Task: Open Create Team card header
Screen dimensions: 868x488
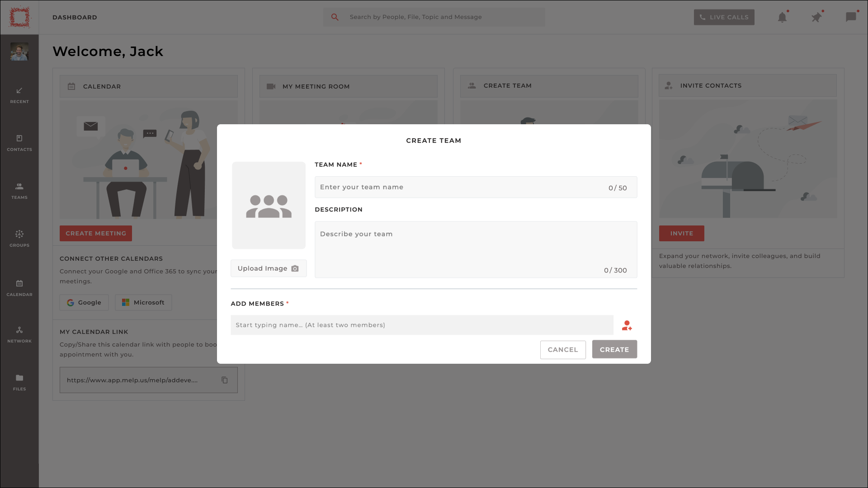Action: (x=549, y=86)
